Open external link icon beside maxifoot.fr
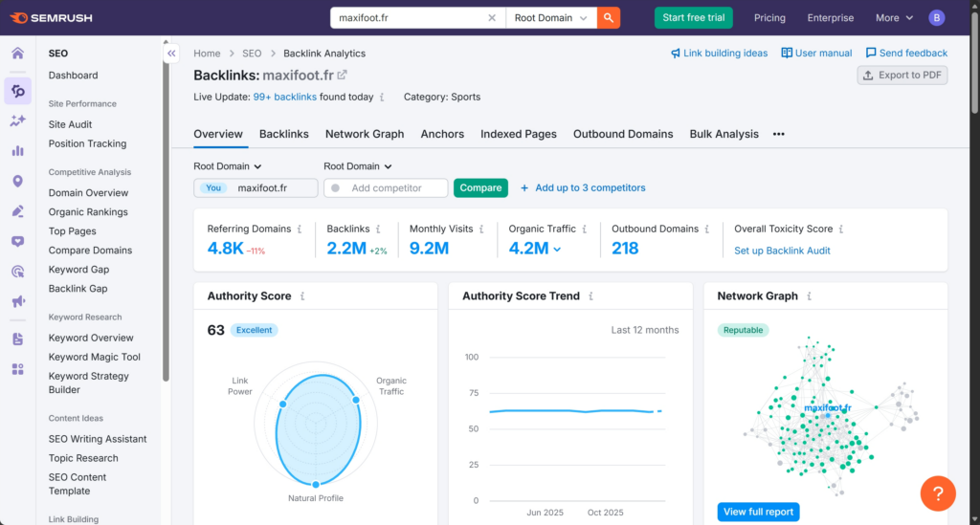The width and height of the screenshot is (980, 525). click(342, 75)
